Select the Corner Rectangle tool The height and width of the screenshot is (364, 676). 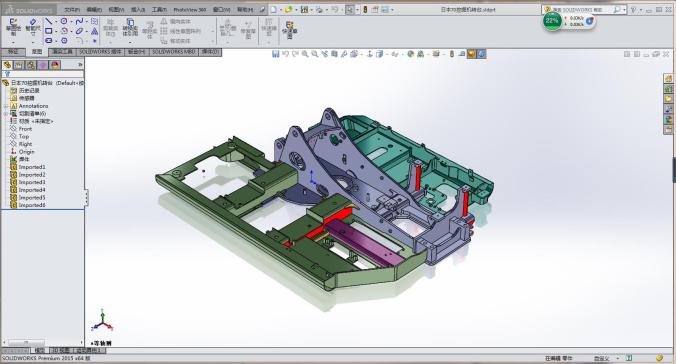(49, 31)
